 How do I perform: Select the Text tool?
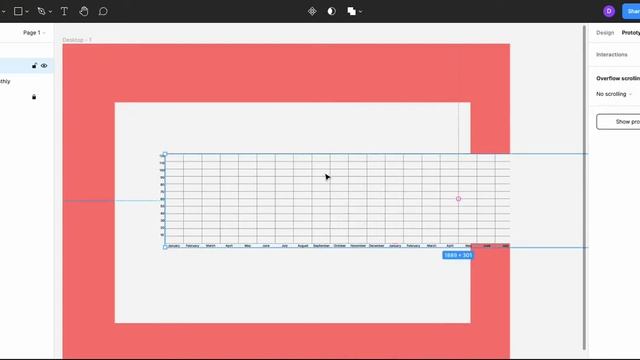pyautogui.click(x=64, y=11)
